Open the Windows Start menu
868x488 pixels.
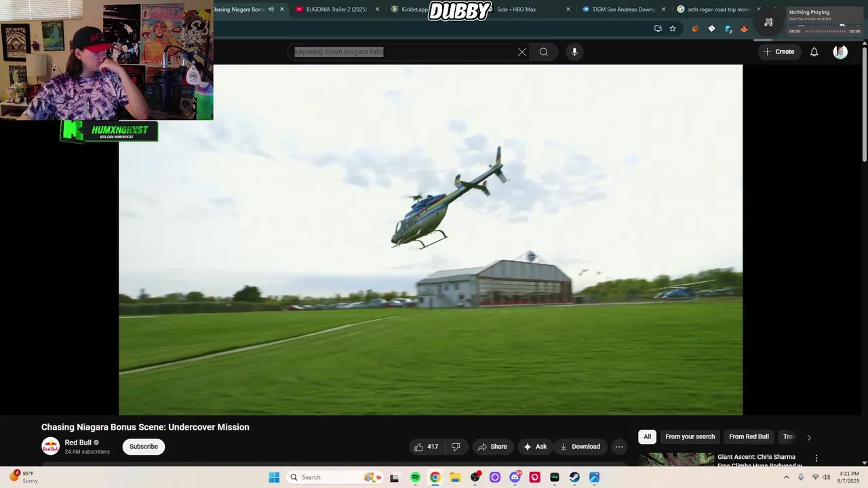click(x=274, y=477)
